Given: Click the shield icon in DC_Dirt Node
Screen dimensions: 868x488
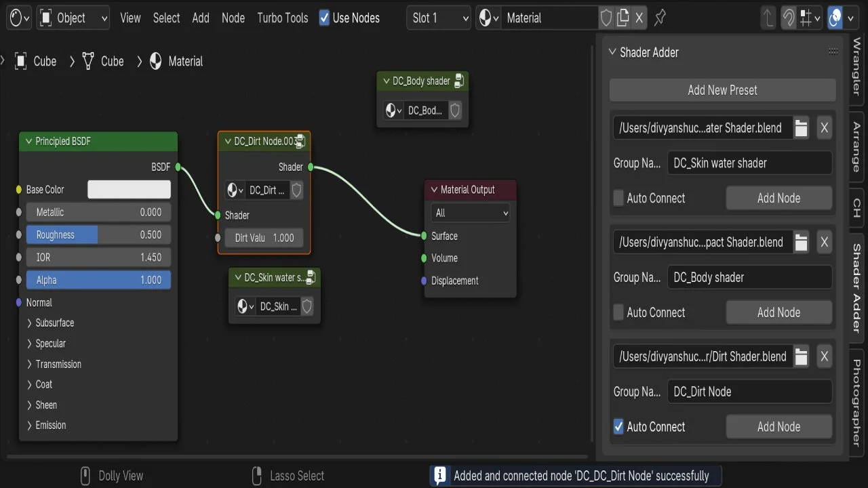Looking at the screenshot, I should coord(296,190).
